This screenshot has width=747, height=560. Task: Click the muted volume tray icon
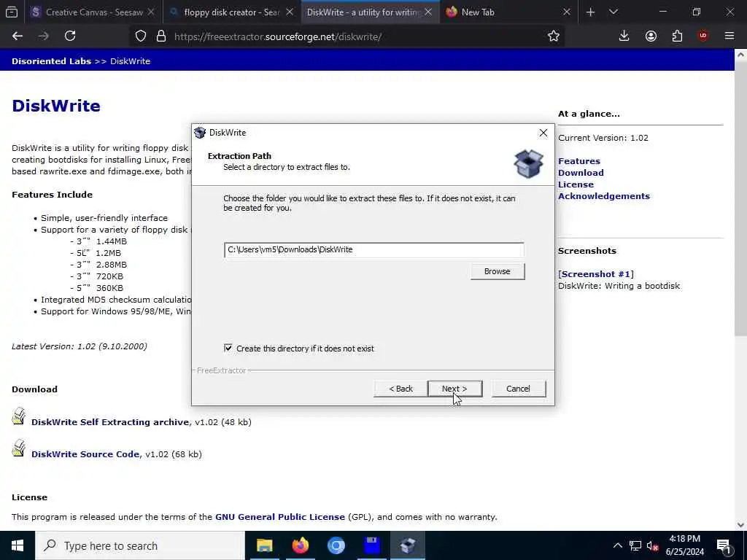coord(652,545)
